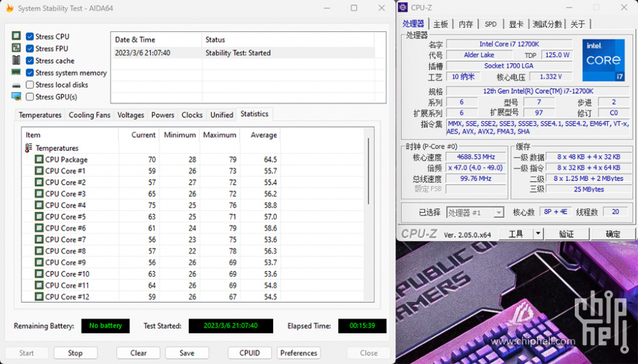Click the green sensor icon for CPU Core #8
The height and width of the screenshot is (364, 638).
point(39,251)
